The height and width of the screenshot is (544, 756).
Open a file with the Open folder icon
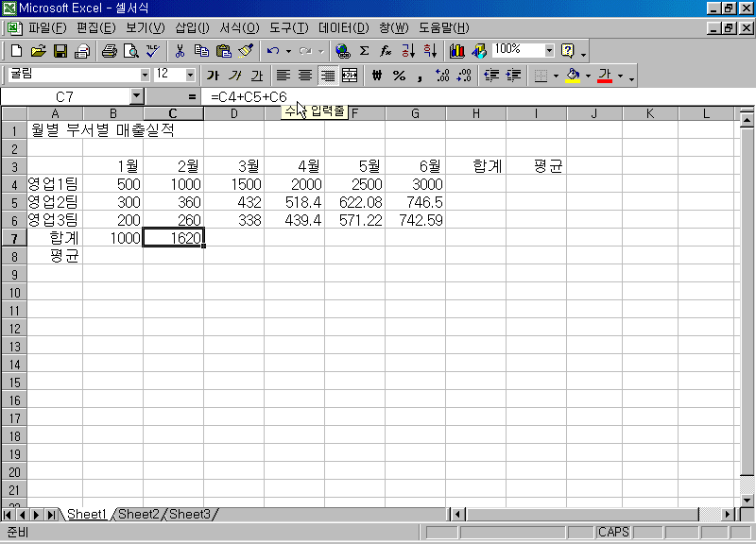coord(38,51)
